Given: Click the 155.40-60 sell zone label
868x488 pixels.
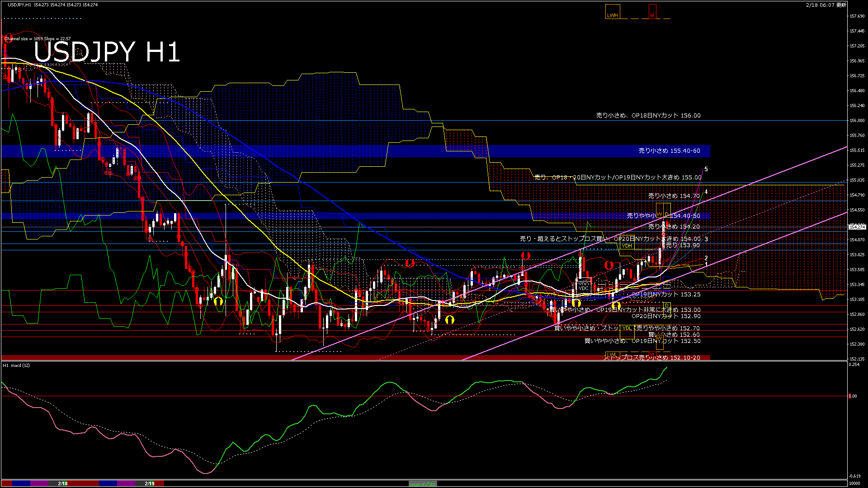Looking at the screenshot, I should [x=669, y=151].
